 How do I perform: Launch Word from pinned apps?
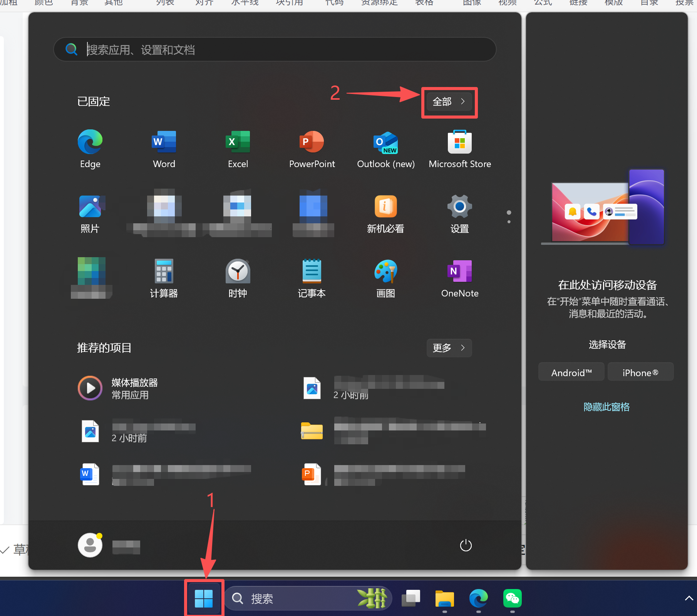pyautogui.click(x=164, y=149)
